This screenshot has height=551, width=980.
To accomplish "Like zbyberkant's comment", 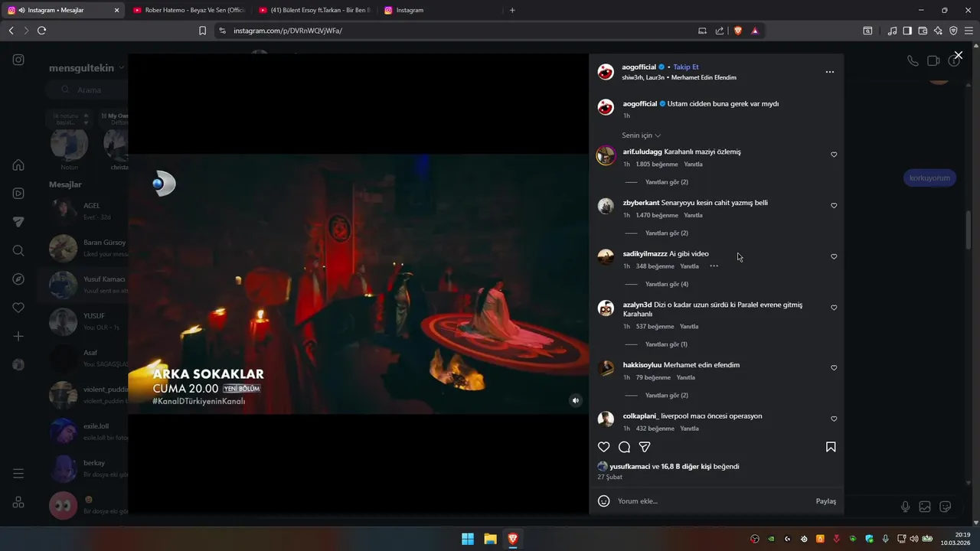I will [x=834, y=206].
